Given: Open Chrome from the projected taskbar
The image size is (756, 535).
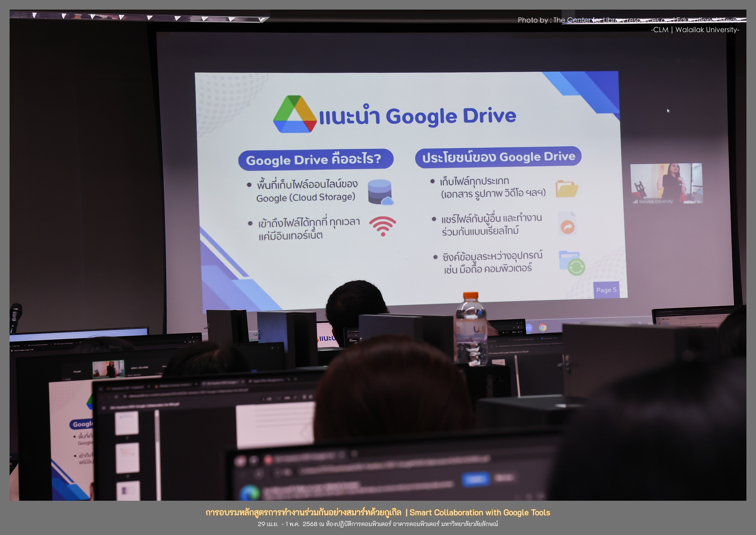Looking at the screenshot, I should tap(542, 328).
